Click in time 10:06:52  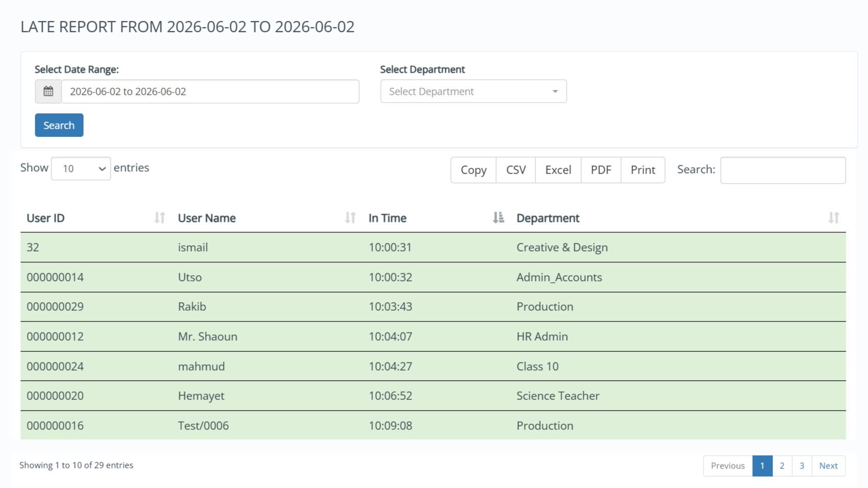390,396
